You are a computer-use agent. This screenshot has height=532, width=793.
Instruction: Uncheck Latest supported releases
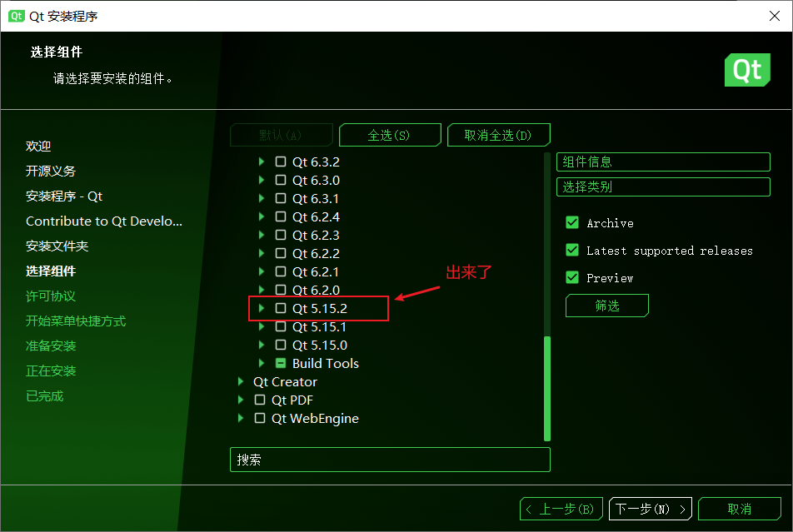(x=571, y=250)
